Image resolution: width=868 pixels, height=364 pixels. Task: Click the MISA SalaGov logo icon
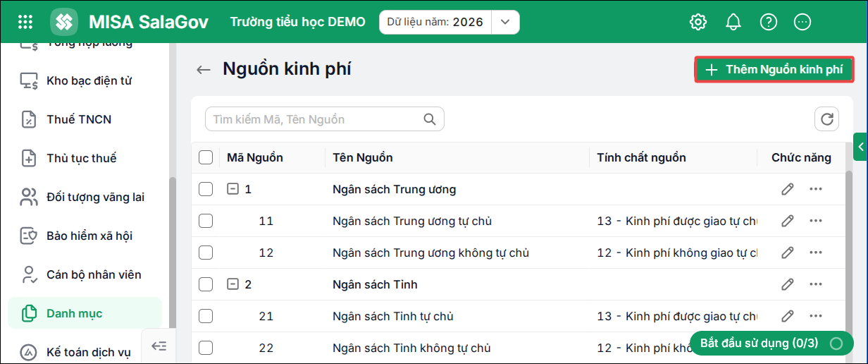click(64, 22)
